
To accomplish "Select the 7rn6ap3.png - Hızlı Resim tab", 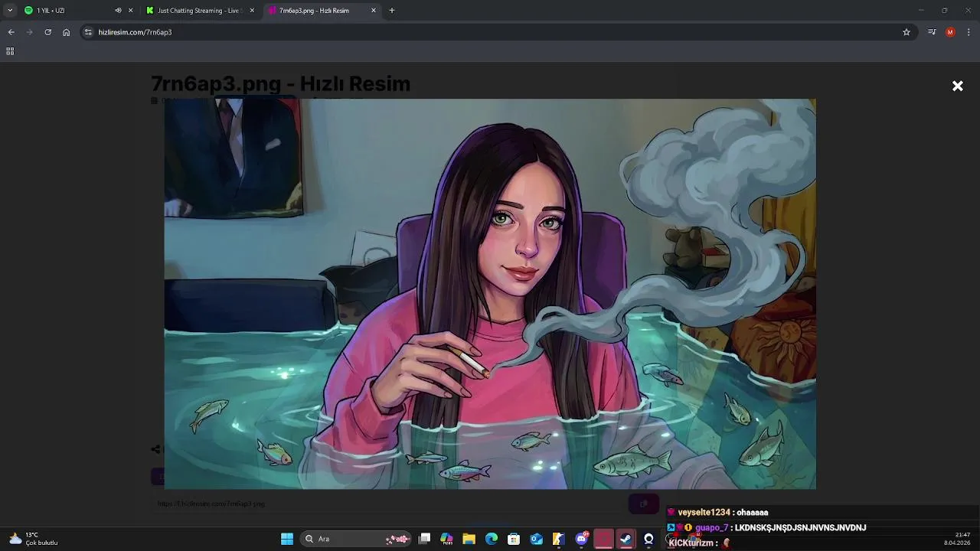I will [314, 11].
